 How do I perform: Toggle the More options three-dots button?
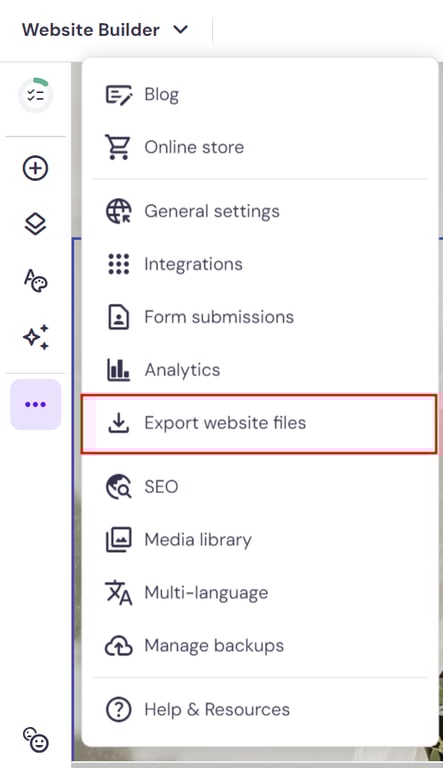(x=36, y=405)
